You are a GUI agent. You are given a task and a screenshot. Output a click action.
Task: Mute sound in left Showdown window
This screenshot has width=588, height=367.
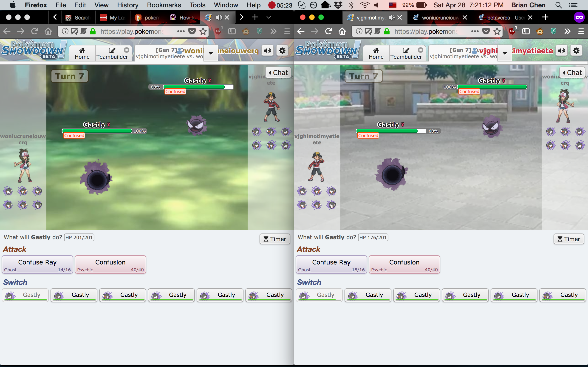click(x=268, y=51)
